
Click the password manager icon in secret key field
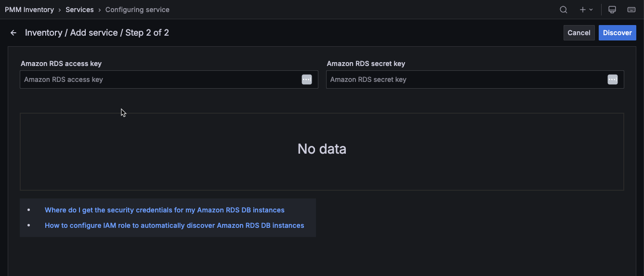point(613,79)
